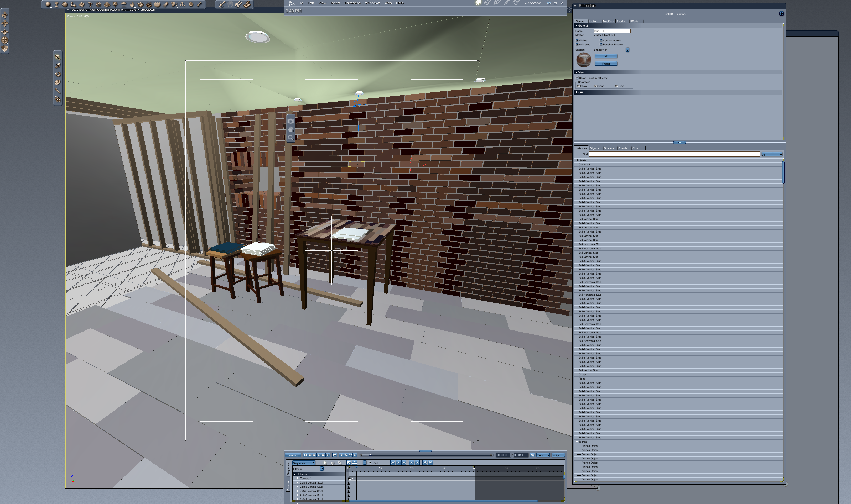Open the Animation menu
This screenshot has height=504, width=851.
[352, 3]
